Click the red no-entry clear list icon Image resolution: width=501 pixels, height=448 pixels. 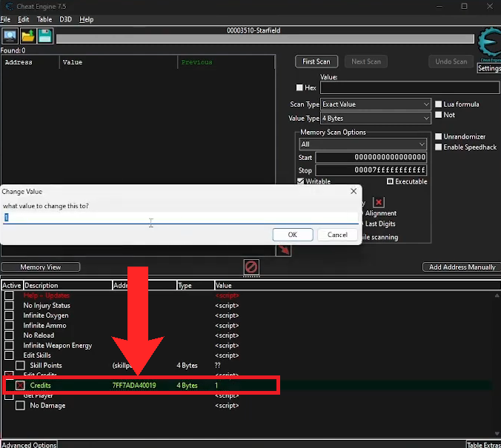[x=250, y=266]
